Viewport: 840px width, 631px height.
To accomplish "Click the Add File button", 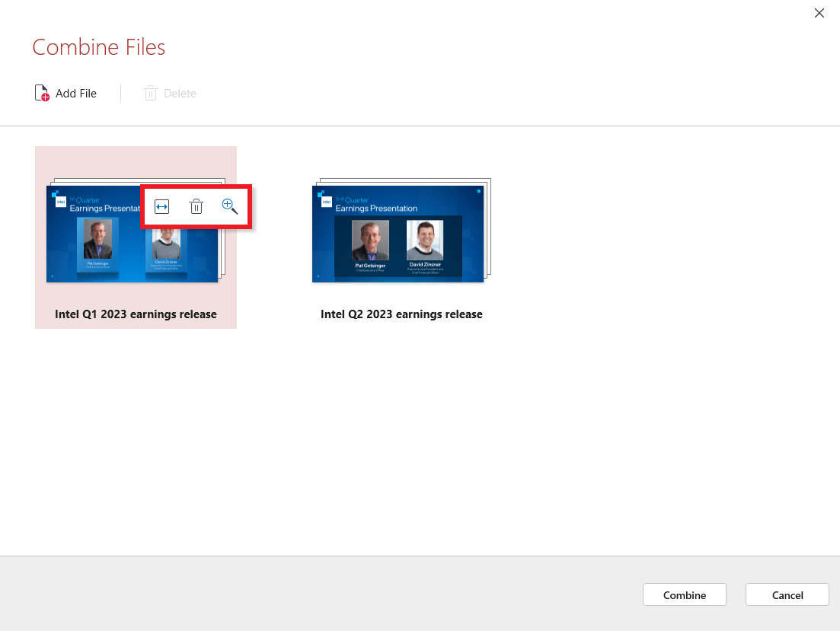I will tap(65, 93).
